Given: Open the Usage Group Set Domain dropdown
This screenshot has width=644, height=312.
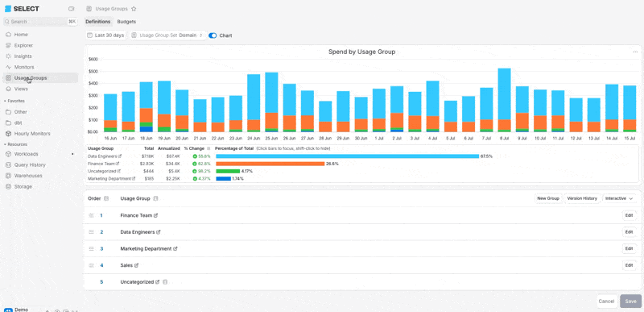Looking at the screenshot, I should pyautogui.click(x=168, y=35).
